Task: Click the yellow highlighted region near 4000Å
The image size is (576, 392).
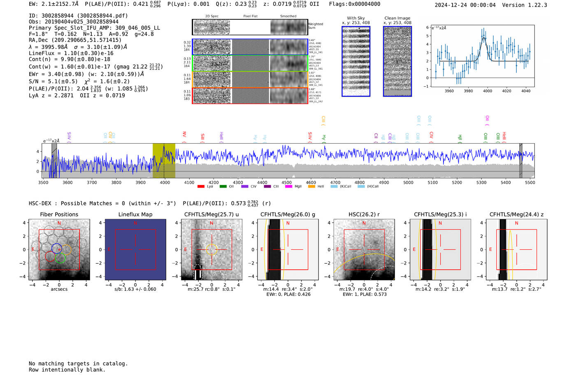Action: 164,160
